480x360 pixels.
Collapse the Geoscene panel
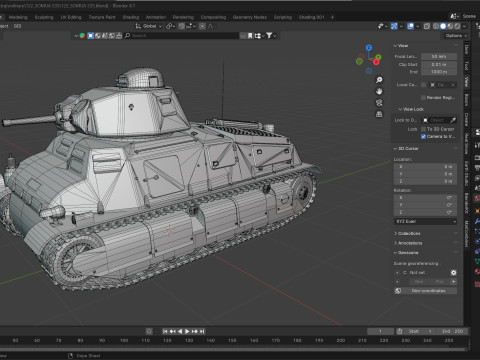(x=406, y=253)
